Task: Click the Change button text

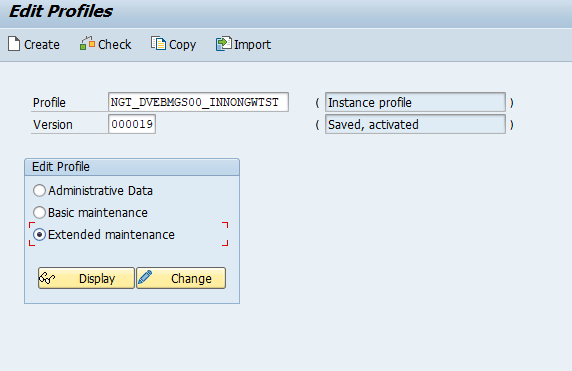Action: click(x=191, y=279)
